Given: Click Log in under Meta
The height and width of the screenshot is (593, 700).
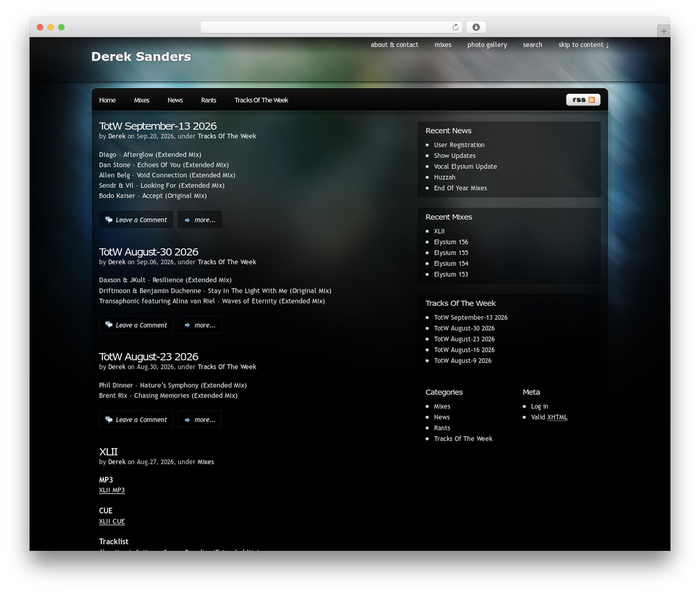Looking at the screenshot, I should [540, 406].
